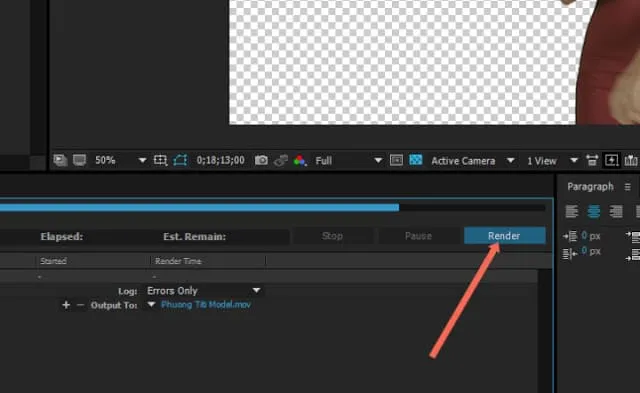Open the Paragraph panel menu icon
640x393 pixels.
click(x=627, y=187)
